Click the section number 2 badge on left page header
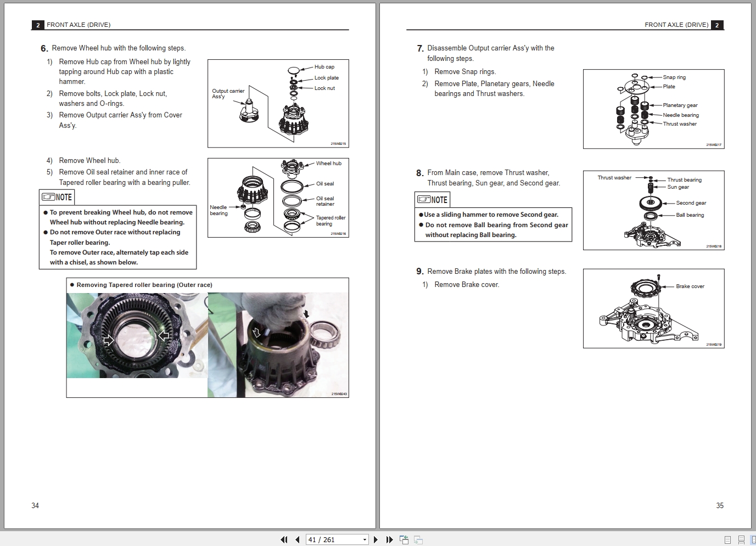This screenshot has height=546, width=756. pos(38,25)
